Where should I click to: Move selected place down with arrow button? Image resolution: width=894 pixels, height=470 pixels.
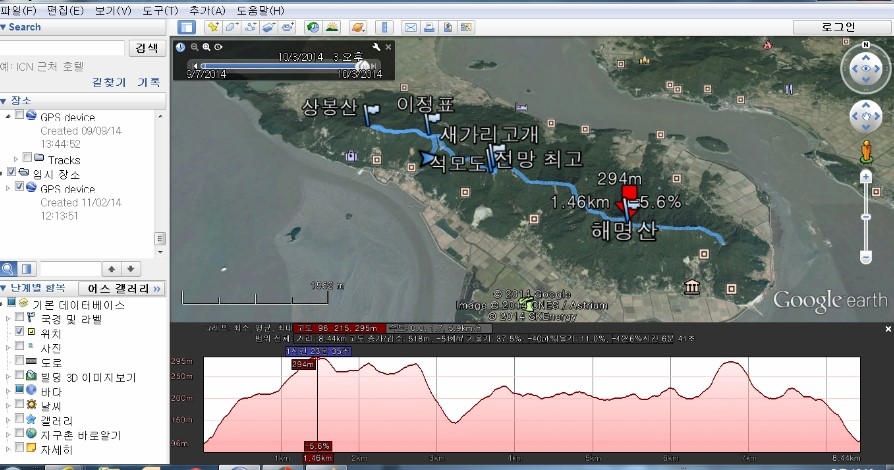pos(131,269)
